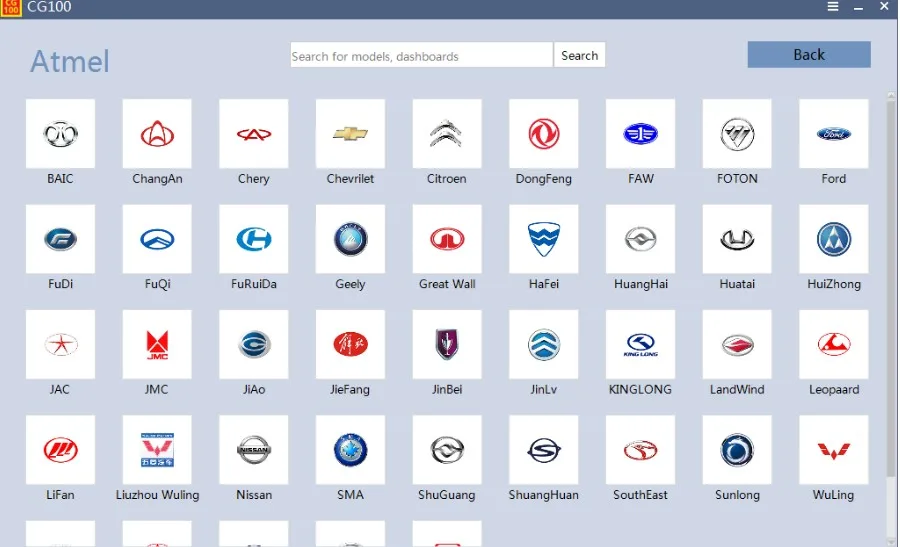Open the FOTON brand icon
Image resolution: width=900 pixels, height=547 pixels.
pyautogui.click(x=737, y=134)
